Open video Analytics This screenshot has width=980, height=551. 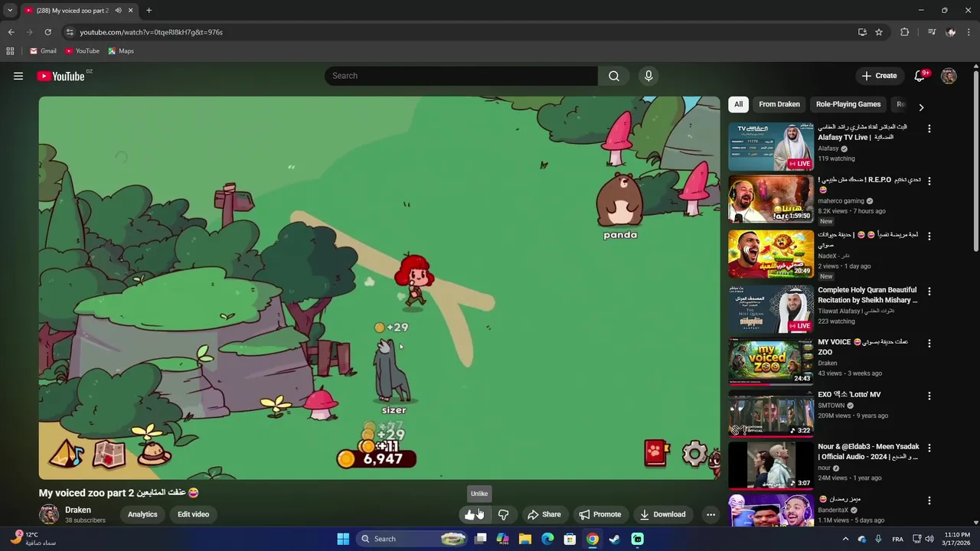(142, 514)
